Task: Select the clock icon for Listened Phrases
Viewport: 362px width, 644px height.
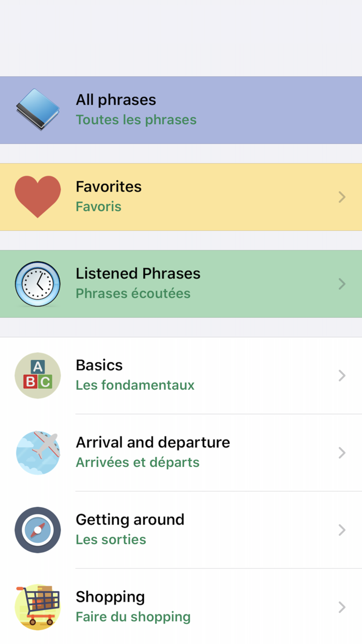Action: (x=38, y=284)
